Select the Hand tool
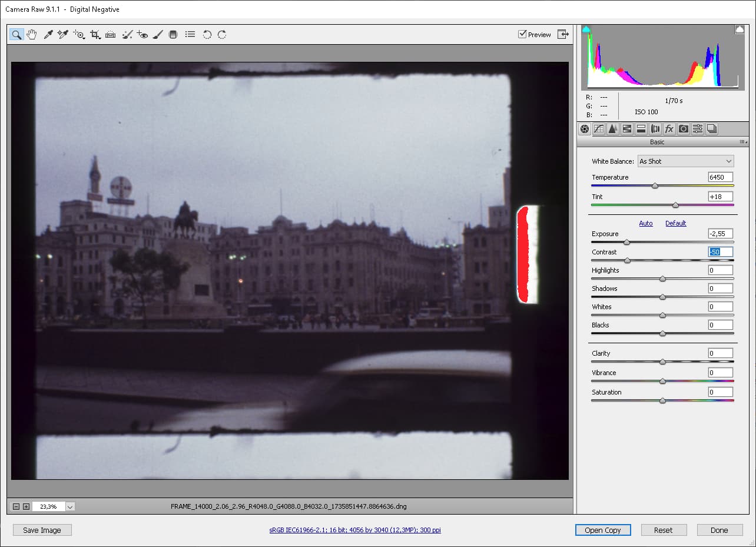The width and height of the screenshot is (756, 547). click(32, 35)
